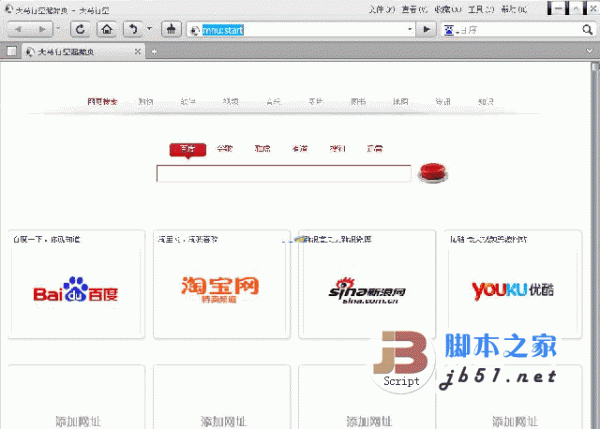The height and width of the screenshot is (429, 600).
Task: Expand the tab list chevron at tab bar end
Action: [x=590, y=51]
